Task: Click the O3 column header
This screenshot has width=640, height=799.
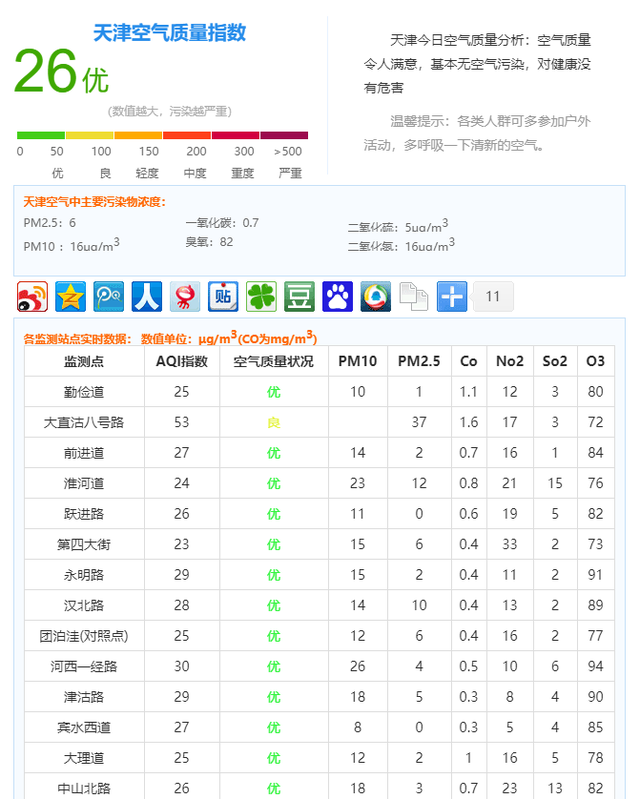Action: 596,361
